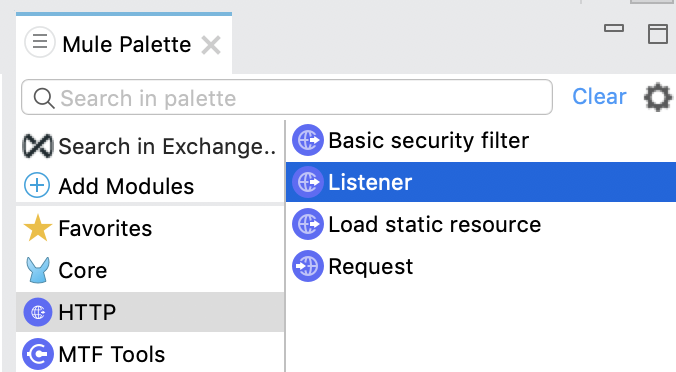Choose the Request operation label
Screen dimensions: 676x372
(x=371, y=266)
